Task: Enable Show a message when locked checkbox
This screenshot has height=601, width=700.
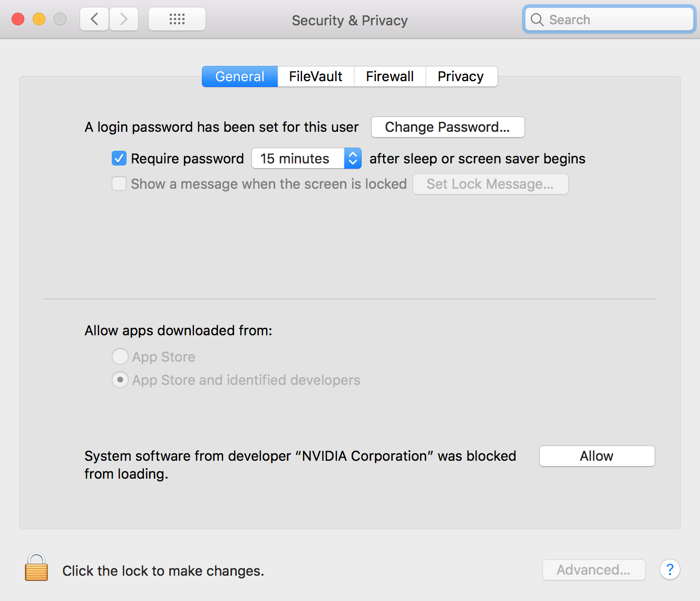Action: tap(119, 183)
